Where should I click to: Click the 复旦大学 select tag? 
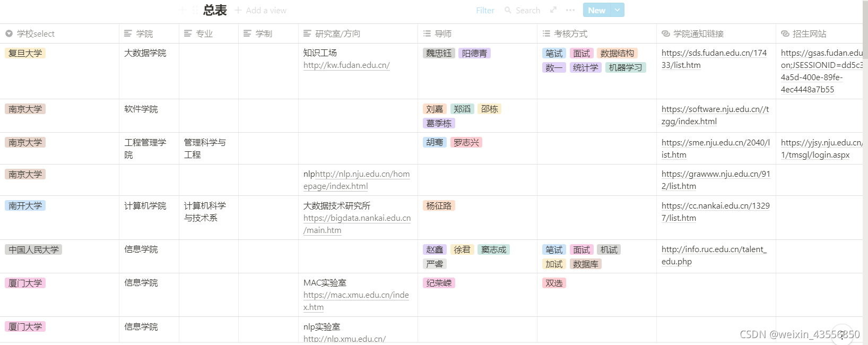pyautogui.click(x=25, y=53)
